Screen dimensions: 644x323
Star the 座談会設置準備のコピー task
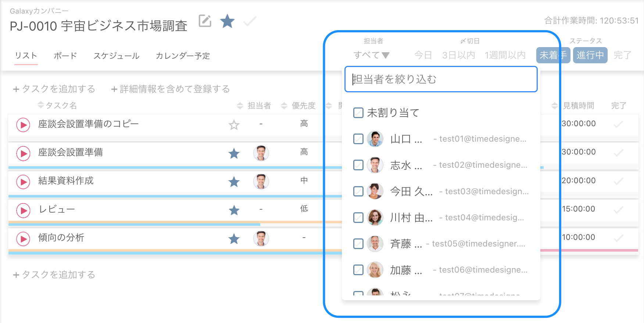click(x=234, y=125)
